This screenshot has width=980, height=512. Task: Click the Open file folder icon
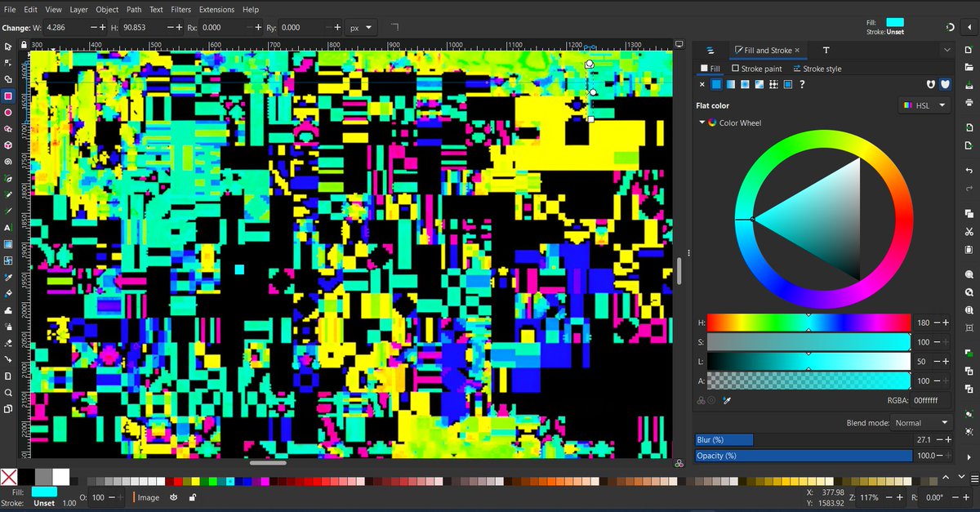tap(969, 67)
